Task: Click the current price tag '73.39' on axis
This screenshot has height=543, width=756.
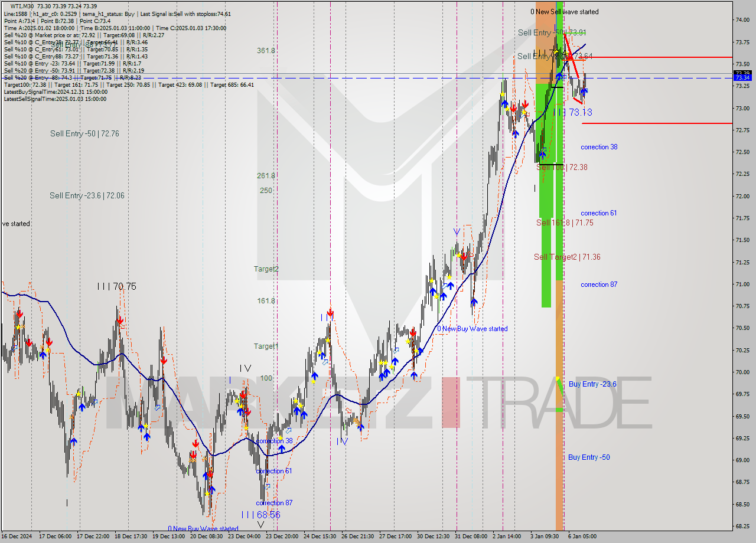Action: pos(742,73)
